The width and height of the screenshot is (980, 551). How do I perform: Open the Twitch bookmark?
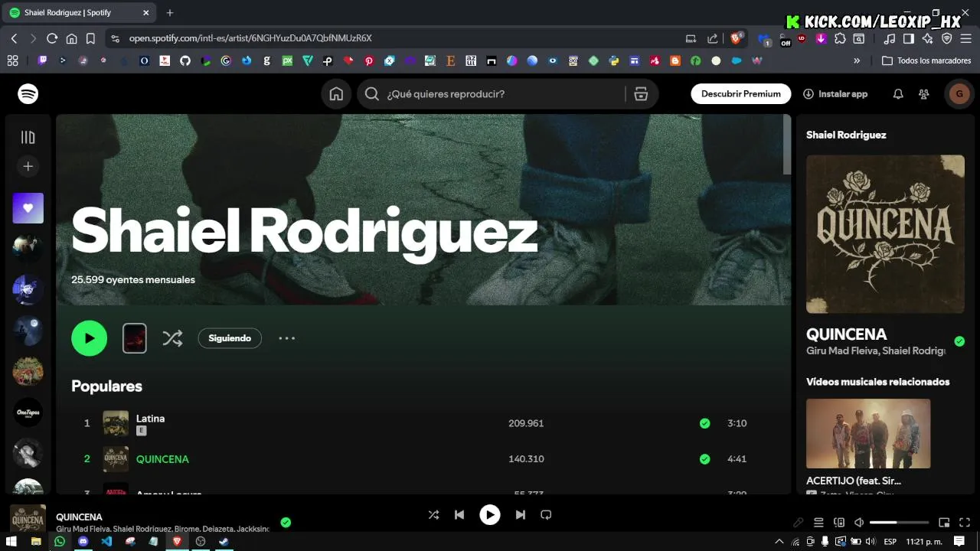(42, 60)
